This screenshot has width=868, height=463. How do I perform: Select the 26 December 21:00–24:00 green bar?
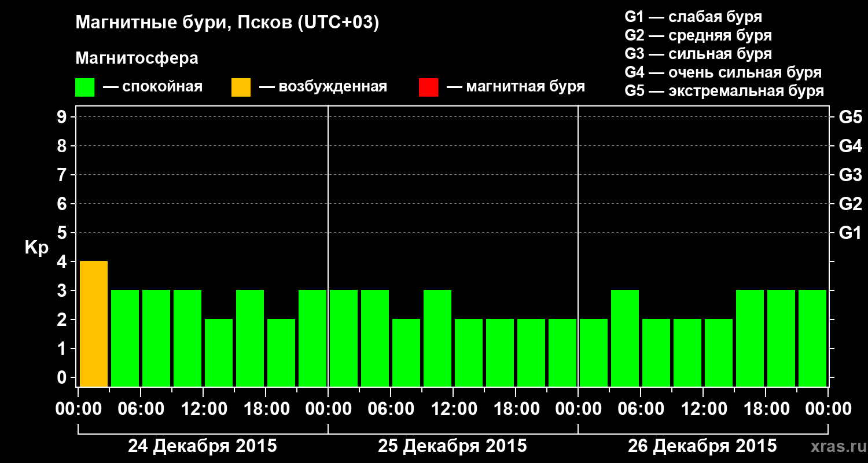[x=812, y=339]
